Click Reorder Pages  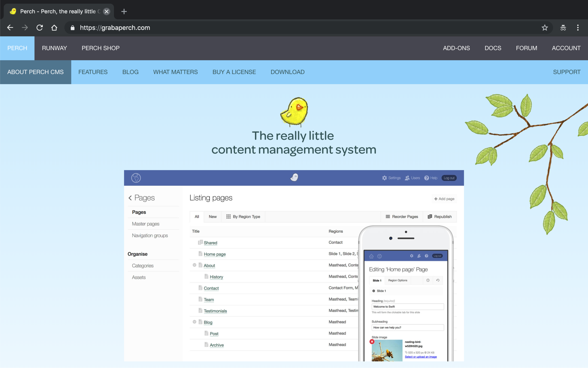coord(402,217)
